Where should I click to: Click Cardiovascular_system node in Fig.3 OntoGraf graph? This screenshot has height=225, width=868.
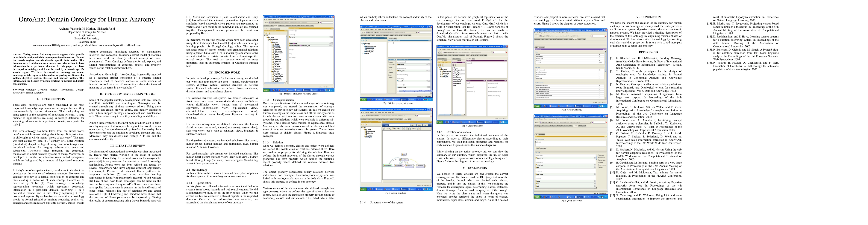[420, 166]
